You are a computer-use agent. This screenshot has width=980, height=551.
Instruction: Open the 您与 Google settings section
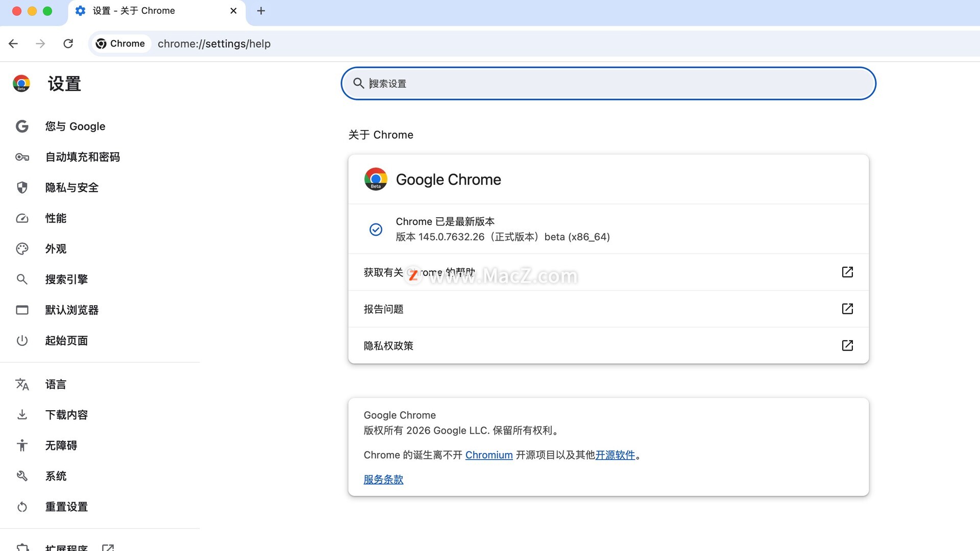click(x=75, y=126)
